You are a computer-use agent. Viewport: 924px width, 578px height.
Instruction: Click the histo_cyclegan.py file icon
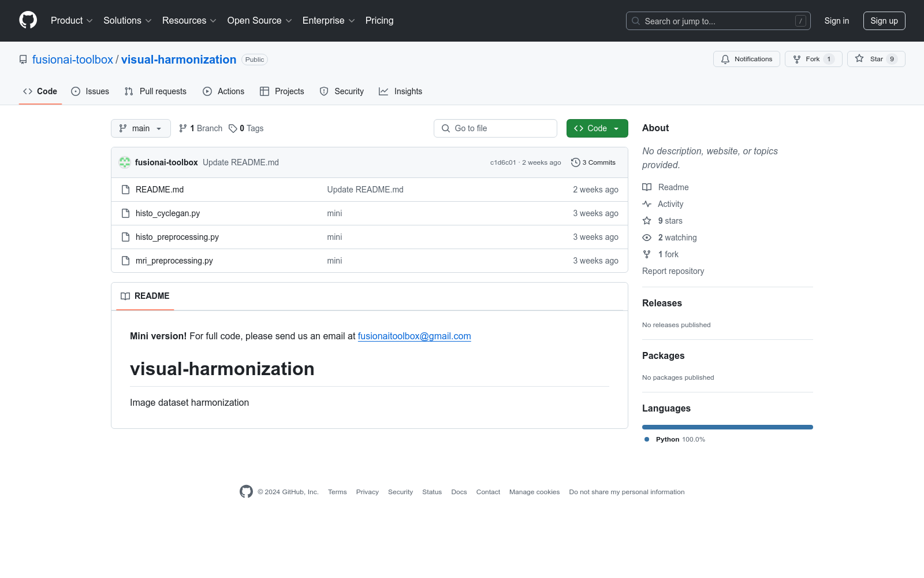(125, 213)
